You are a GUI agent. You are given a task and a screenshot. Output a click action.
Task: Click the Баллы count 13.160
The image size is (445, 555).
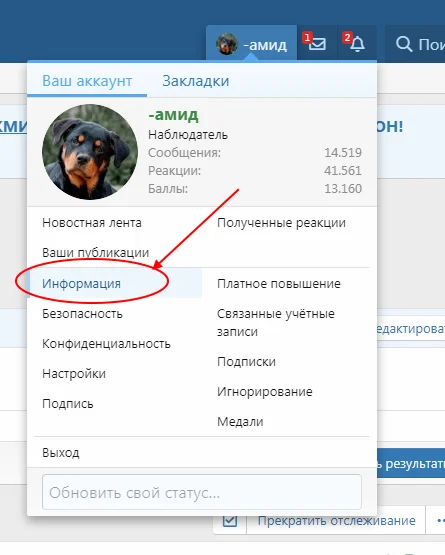coord(343,189)
